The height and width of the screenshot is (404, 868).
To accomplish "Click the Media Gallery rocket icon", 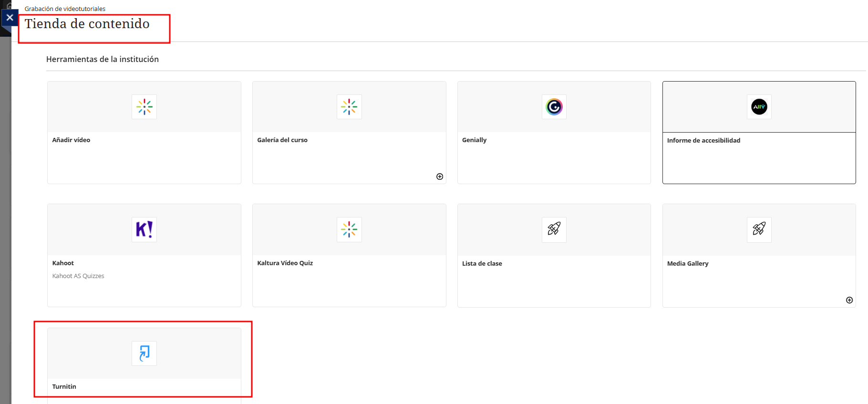I will point(759,229).
